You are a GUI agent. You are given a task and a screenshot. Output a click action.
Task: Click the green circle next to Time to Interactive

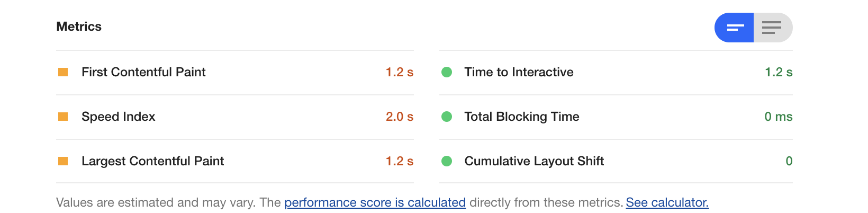pyautogui.click(x=447, y=72)
